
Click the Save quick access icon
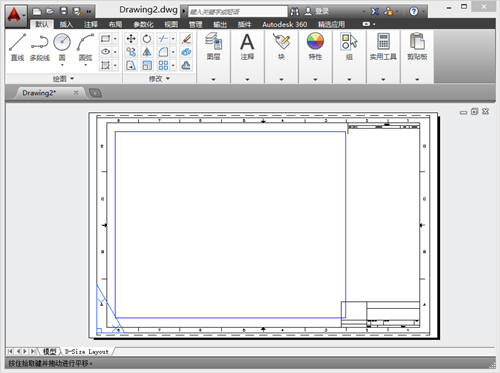(63, 12)
